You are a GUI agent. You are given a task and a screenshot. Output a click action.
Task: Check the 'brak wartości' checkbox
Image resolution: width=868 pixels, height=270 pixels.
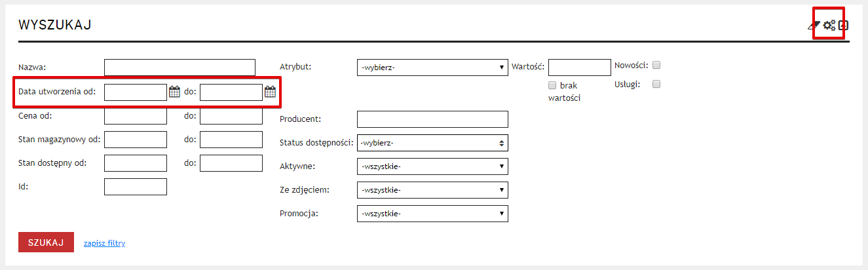(552, 85)
